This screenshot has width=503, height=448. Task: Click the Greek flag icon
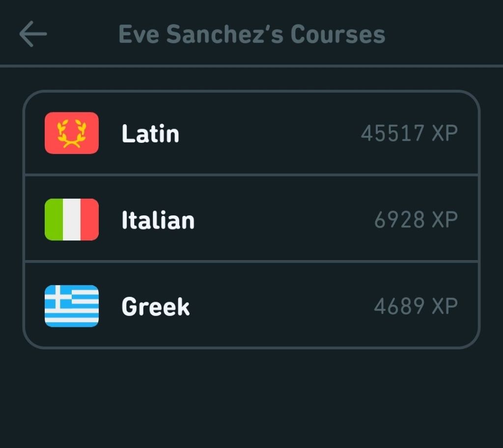pos(71,306)
